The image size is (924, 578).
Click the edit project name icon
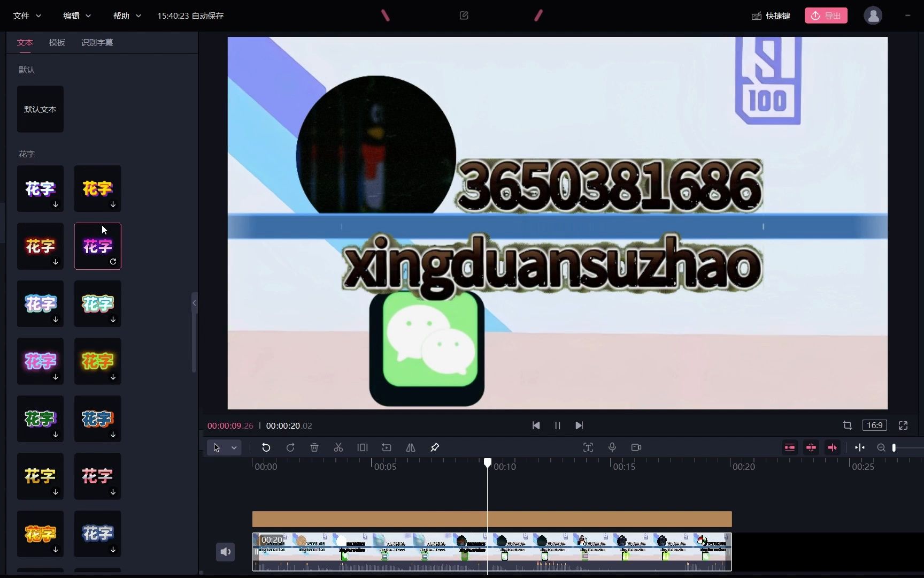click(x=464, y=16)
